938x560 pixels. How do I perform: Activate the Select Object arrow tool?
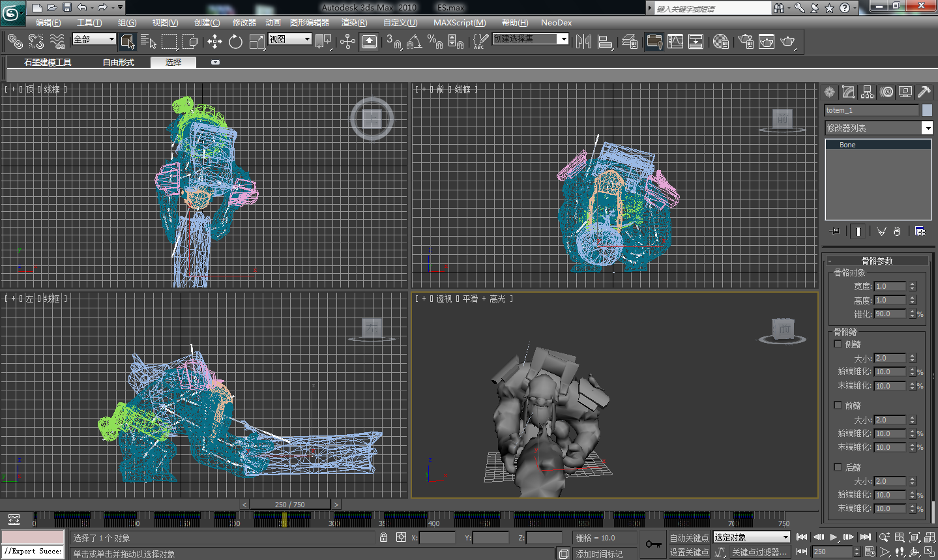pyautogui.click(x=128, y=42)
